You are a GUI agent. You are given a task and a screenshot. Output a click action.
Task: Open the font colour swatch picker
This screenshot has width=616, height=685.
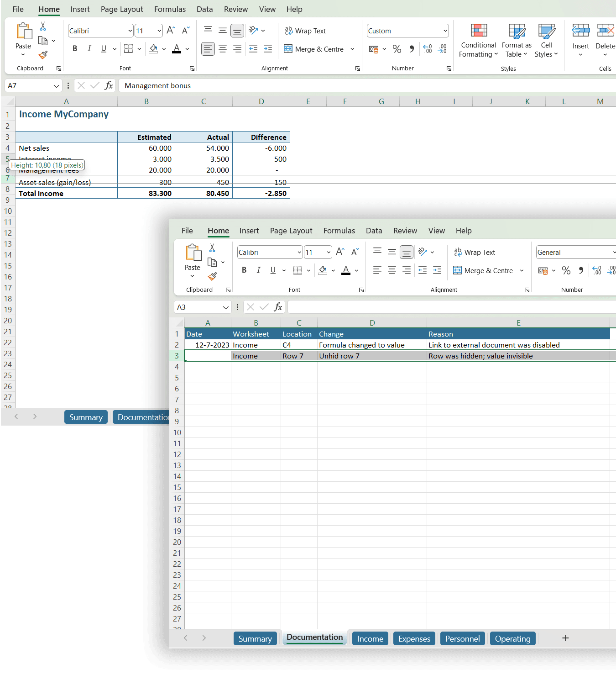click(187, 49)
